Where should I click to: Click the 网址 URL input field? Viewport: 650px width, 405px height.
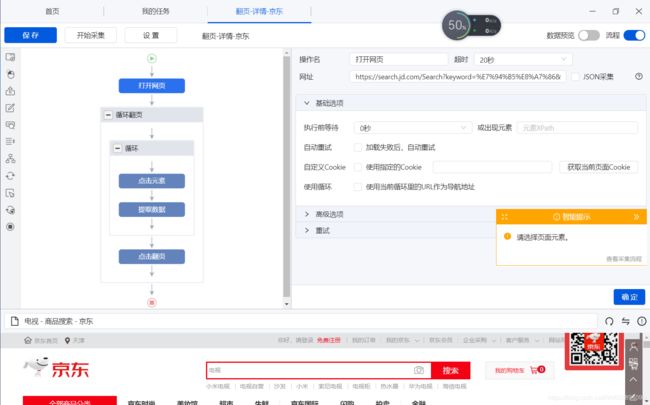458,77
